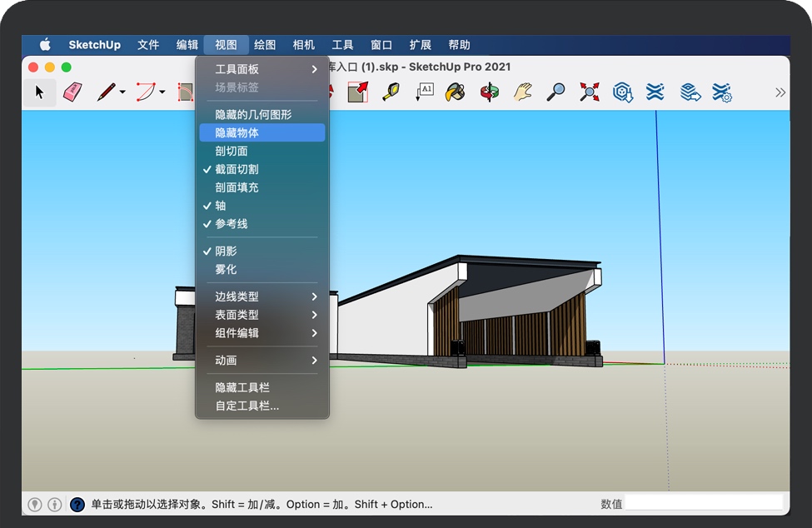The image size is (812, 528).
Task: Disable the 阴影 shadows option
Action: tap(226, 252)
